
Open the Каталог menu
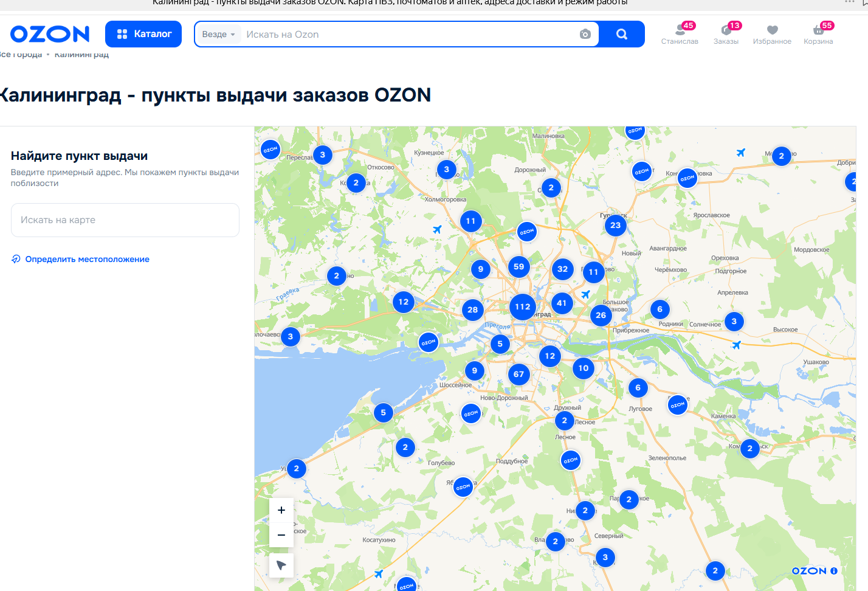pos(143,34)
